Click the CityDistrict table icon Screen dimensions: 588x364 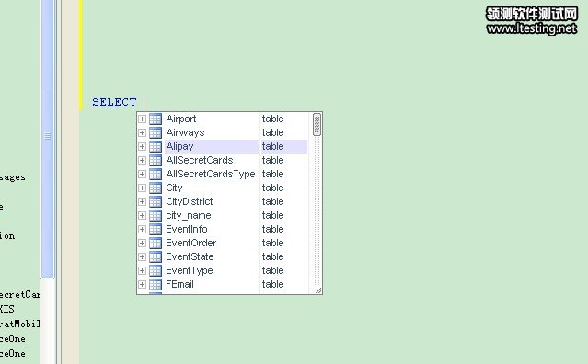click(156, 202)
